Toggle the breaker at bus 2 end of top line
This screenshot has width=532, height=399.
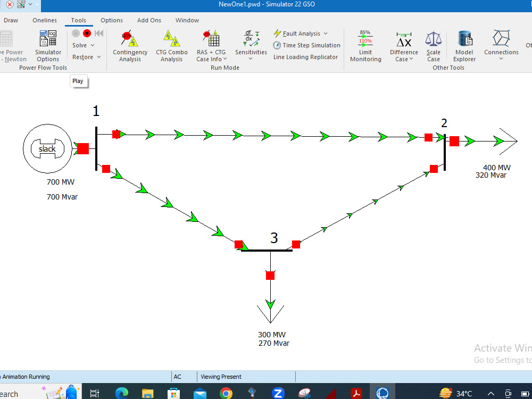(429, 138)
